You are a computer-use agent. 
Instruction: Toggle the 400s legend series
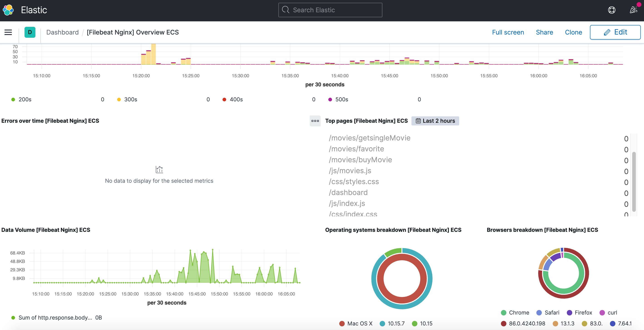[x=236, y=99]
